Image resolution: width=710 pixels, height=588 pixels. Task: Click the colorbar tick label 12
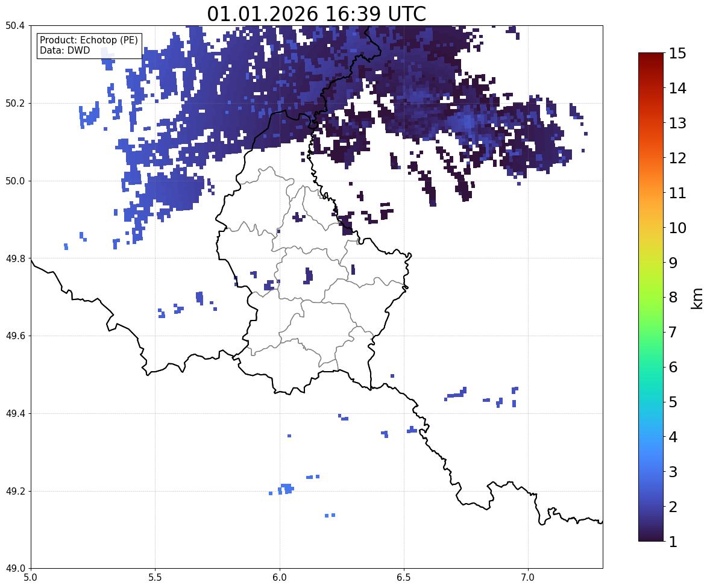tap(677, 158)
